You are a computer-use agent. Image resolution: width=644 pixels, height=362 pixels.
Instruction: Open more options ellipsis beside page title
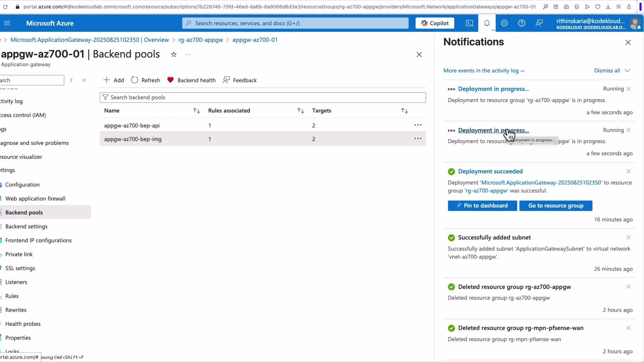tap(188, 54)
